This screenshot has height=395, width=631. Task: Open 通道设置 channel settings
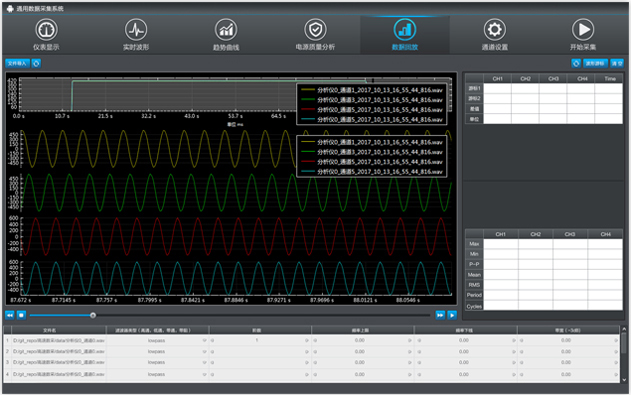click(495, 35)
